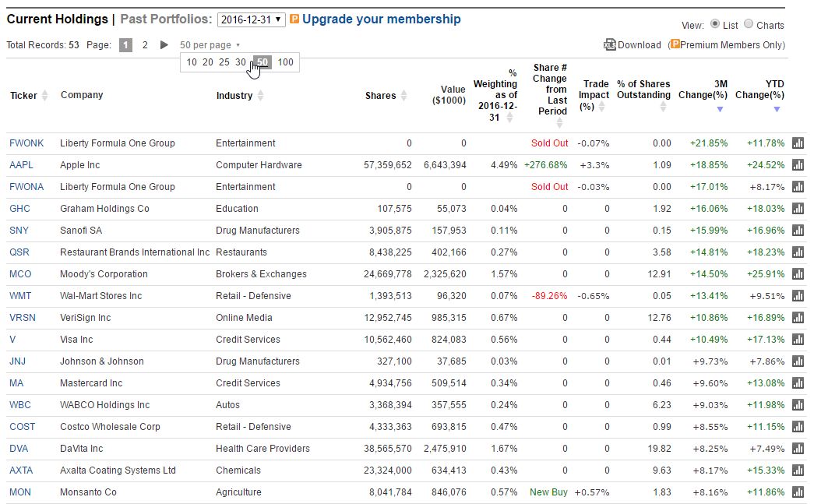Click the -89.26% value in Wal-Mart row
Viewport: 814px width, 504px height.
point(549,296)
